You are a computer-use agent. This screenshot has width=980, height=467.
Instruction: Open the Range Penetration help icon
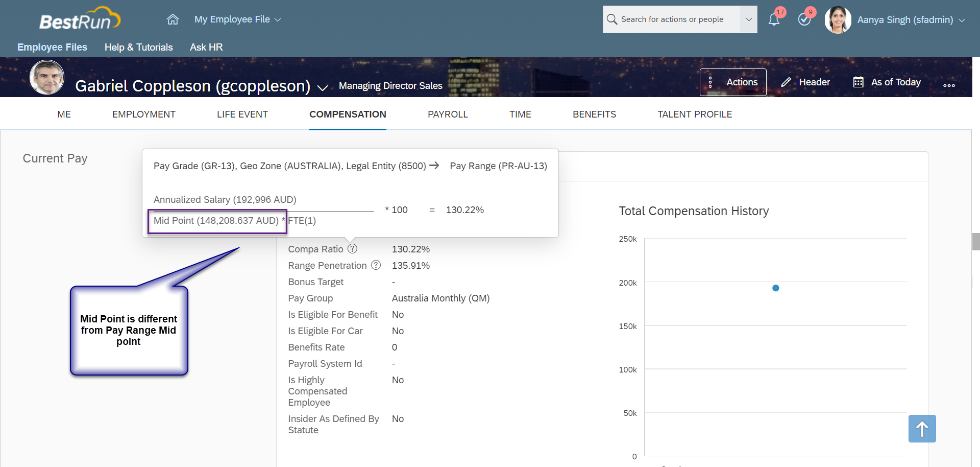click(x=376, y=265)
